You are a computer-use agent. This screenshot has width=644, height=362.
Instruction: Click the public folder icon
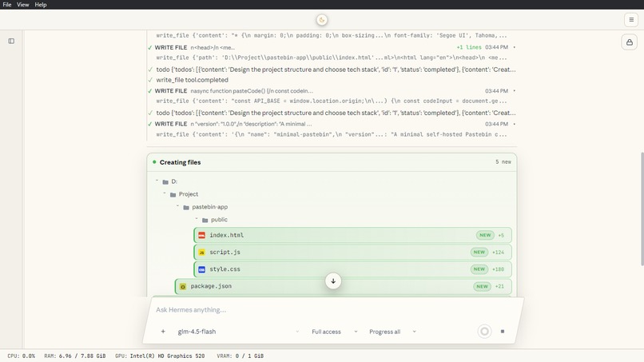pos(205,220)
